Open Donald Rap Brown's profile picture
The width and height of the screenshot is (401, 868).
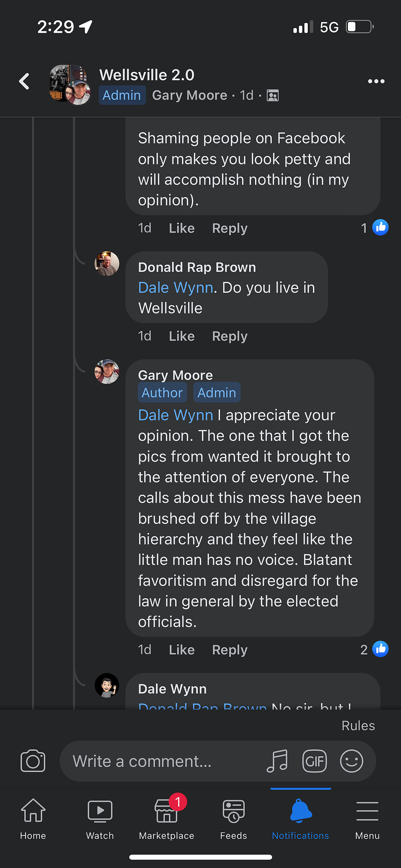pos(107,264)
